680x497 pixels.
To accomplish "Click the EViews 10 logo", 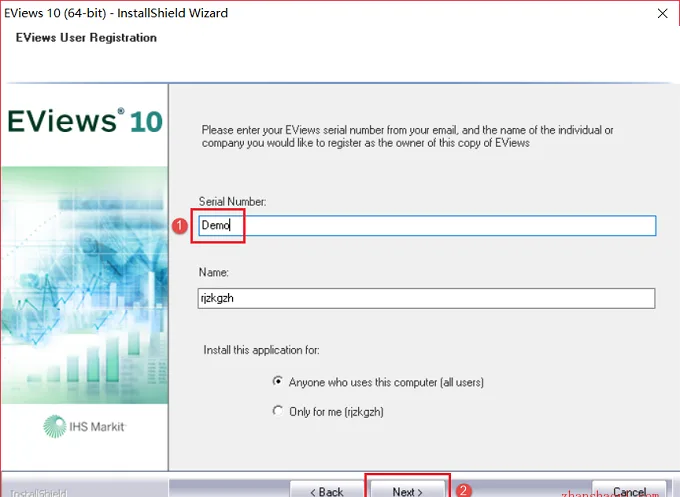I will tap(85, 121).
